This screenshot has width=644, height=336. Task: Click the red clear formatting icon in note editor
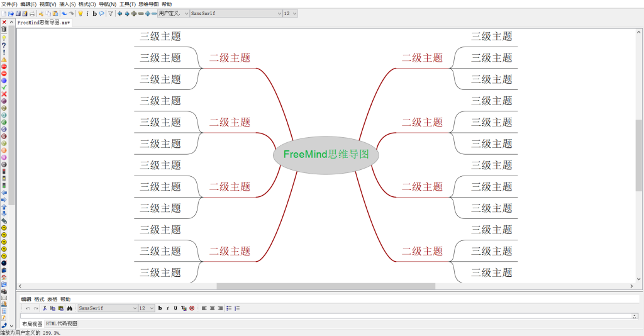192,308
